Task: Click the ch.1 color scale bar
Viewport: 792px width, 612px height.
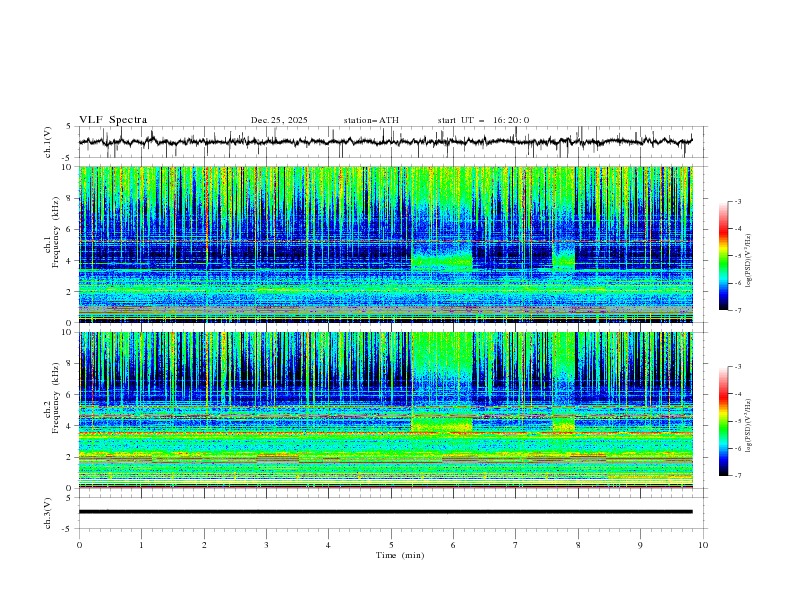Action: 723,256
